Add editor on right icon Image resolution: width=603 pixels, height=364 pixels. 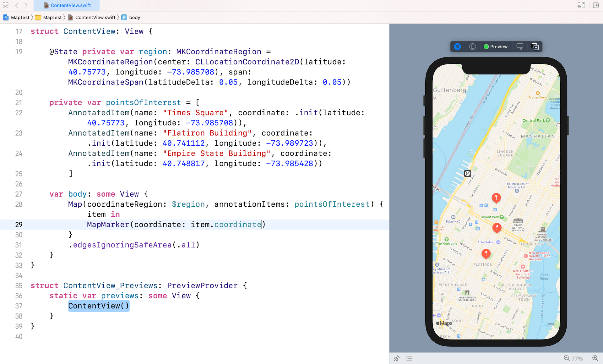tap(595, 5)
